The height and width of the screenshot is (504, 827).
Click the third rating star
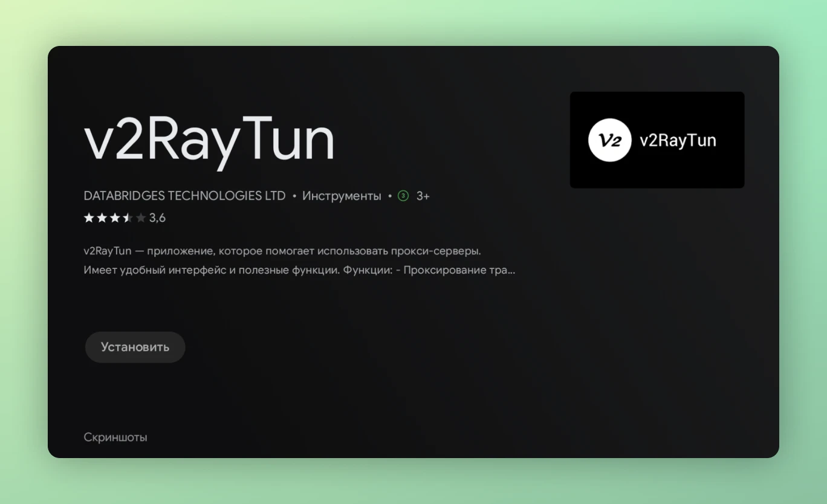(x=115, y=218)
